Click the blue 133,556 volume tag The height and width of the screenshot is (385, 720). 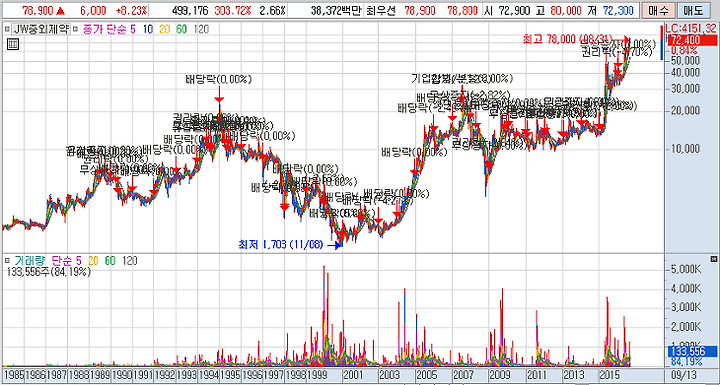691,351
